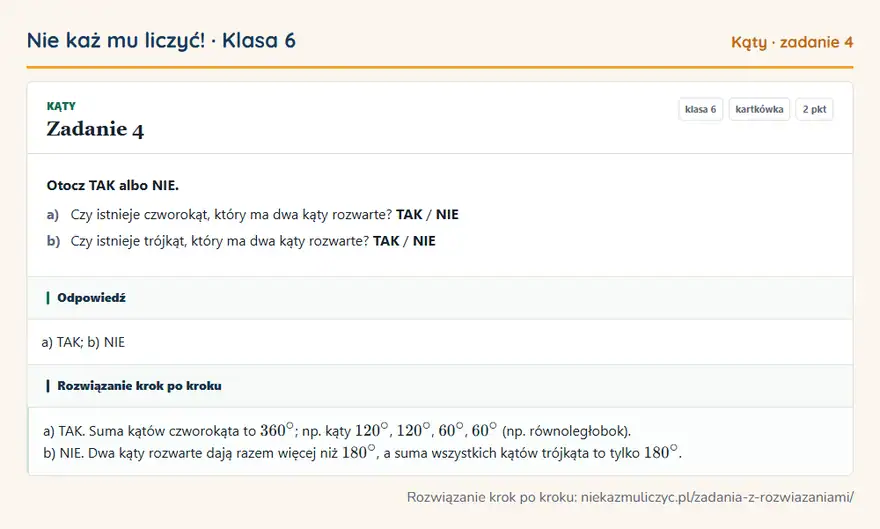Viewport: 880px width, 529px height.
Task: Click the instruction 'Otocz TAK albo NIE.'
Action: 112,186
